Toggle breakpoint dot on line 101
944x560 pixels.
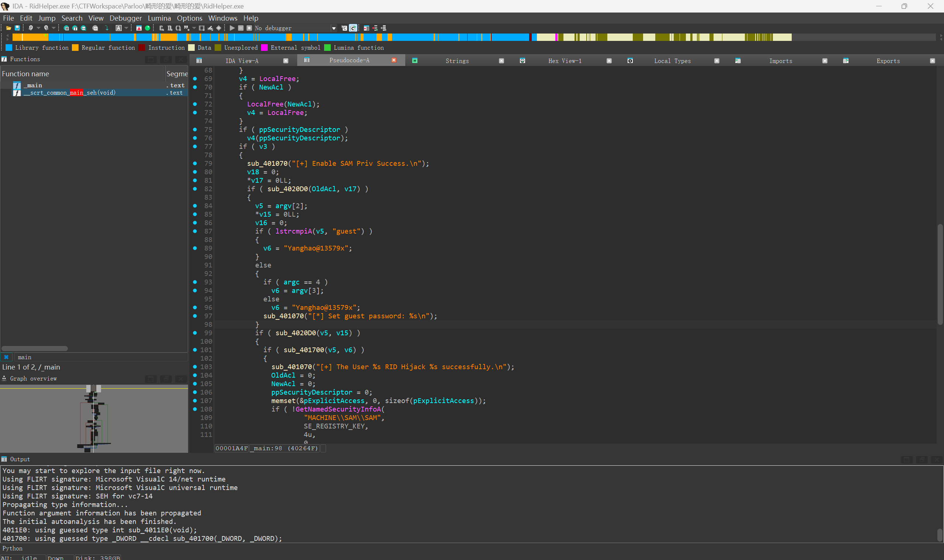click(195, 350)
